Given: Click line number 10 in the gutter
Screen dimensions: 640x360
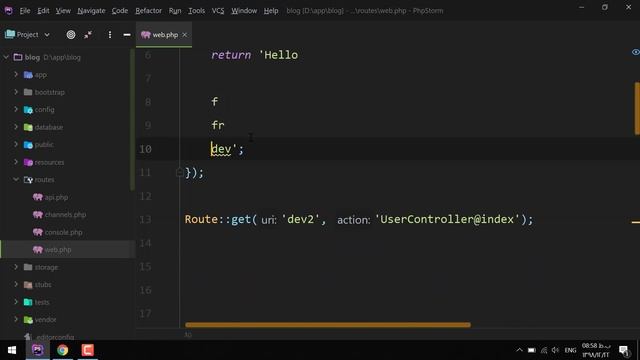Looking at the screenshot, I should tap(145, 149).
